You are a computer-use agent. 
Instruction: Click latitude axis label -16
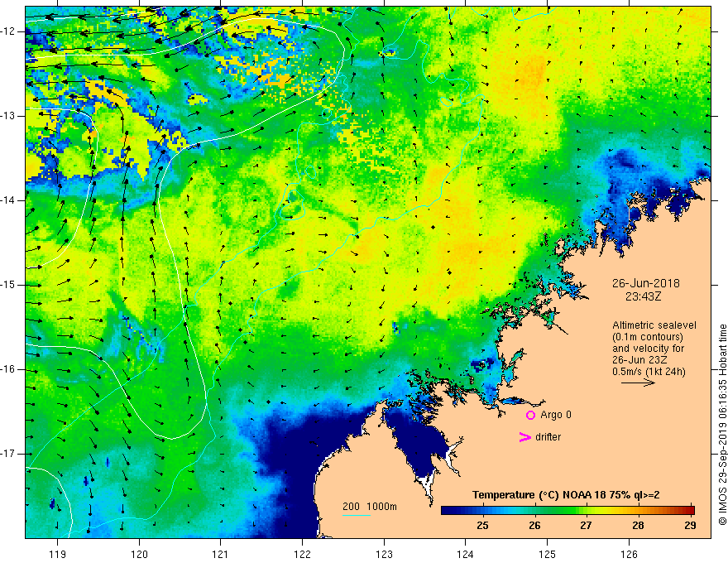(8, 369)
